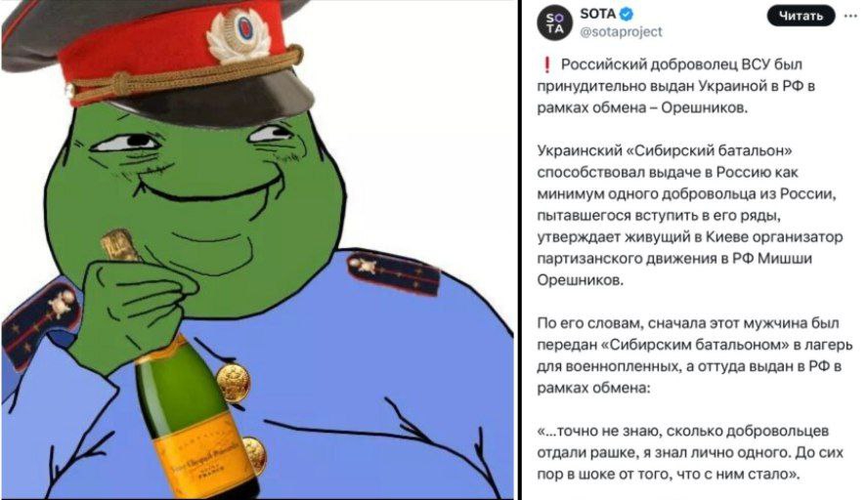Open the frog policeman meme image
The image size is (868, 500).
click(x=258, y=250)
